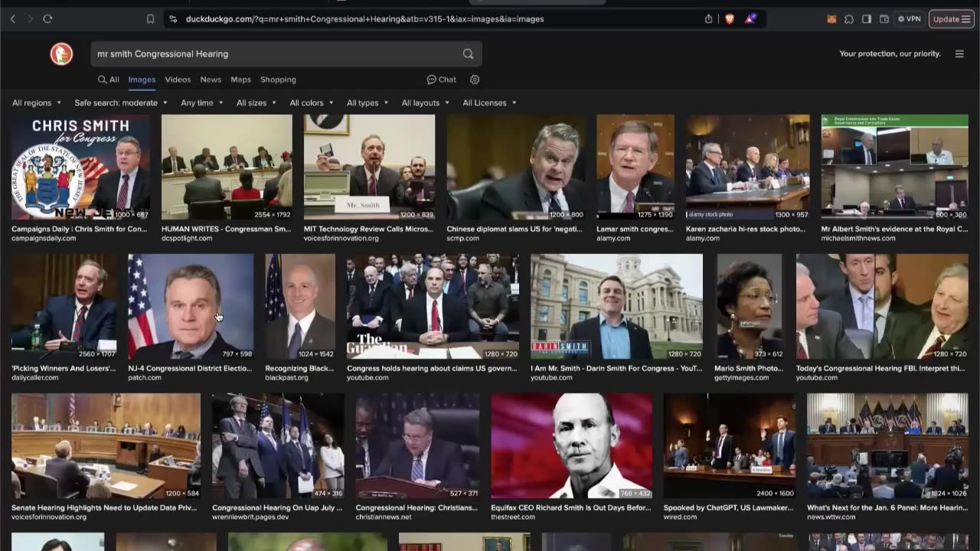The height and width of the screenshot is (551, 980).
Task: Visit the campaignsdaily.com source link
Action: 44,239
